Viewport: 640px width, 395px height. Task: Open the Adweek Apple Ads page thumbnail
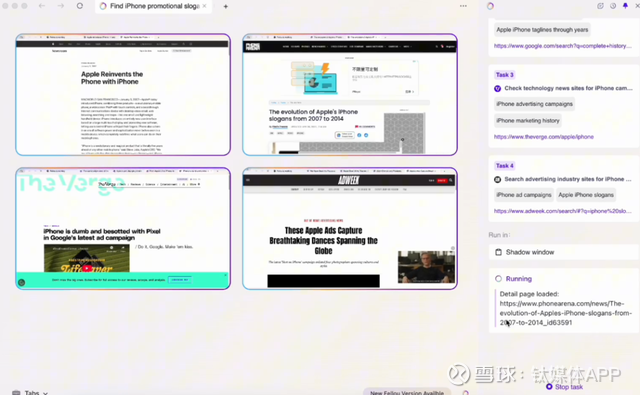350,229
